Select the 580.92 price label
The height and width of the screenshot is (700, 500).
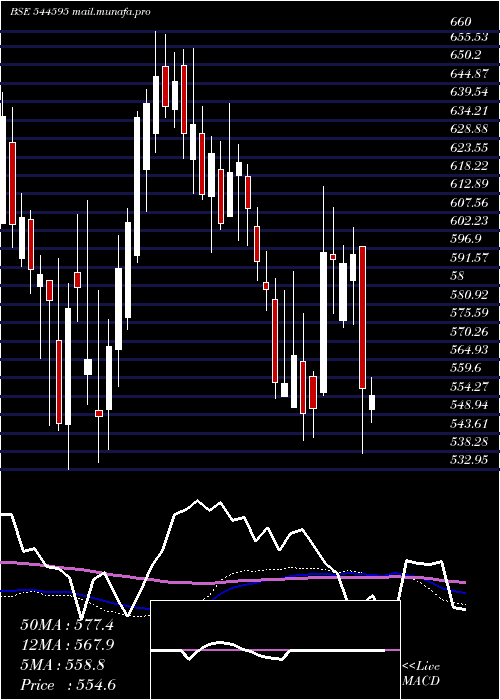point(469,294)
